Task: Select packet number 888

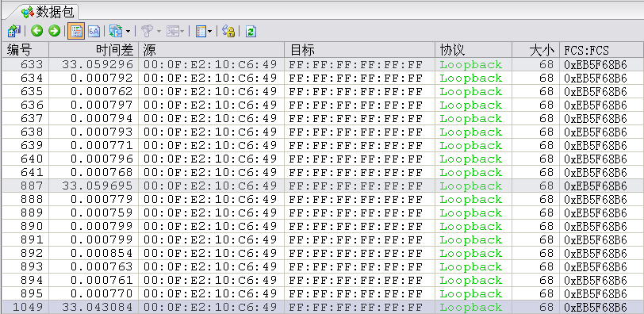Action: [31, 200]
